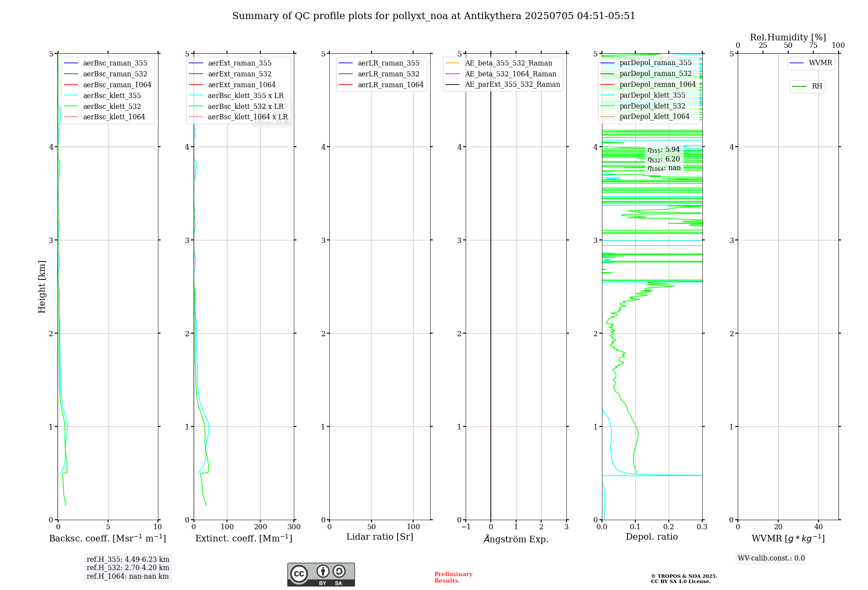Click the WVMR [g*kg⁻¹] axis label
Image resolution: width=868 pixels, height=590 pixels.
click(788, 538)
